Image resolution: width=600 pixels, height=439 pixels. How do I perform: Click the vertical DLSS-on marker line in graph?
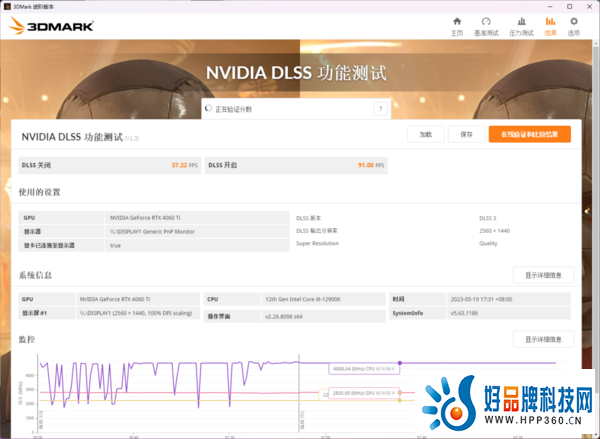coord(299,393)
